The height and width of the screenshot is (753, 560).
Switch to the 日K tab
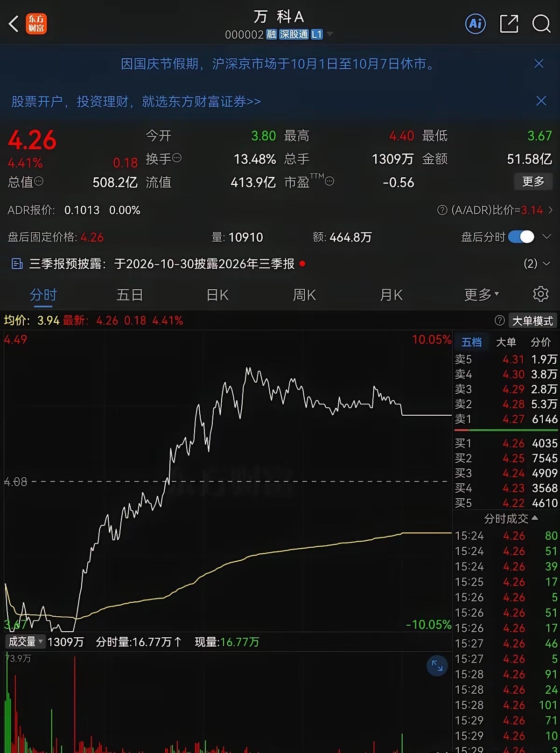point(217,294)
